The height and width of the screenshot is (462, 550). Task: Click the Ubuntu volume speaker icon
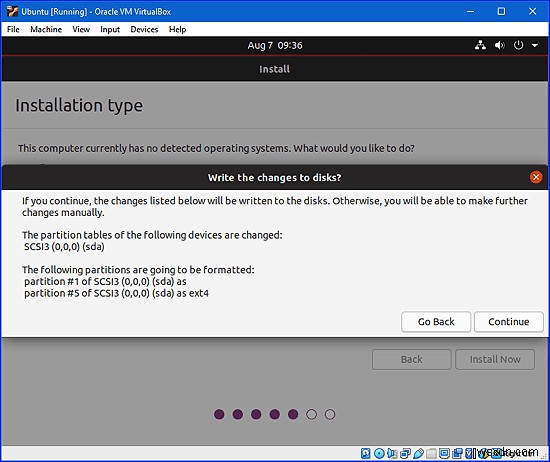tap(499, 45)
